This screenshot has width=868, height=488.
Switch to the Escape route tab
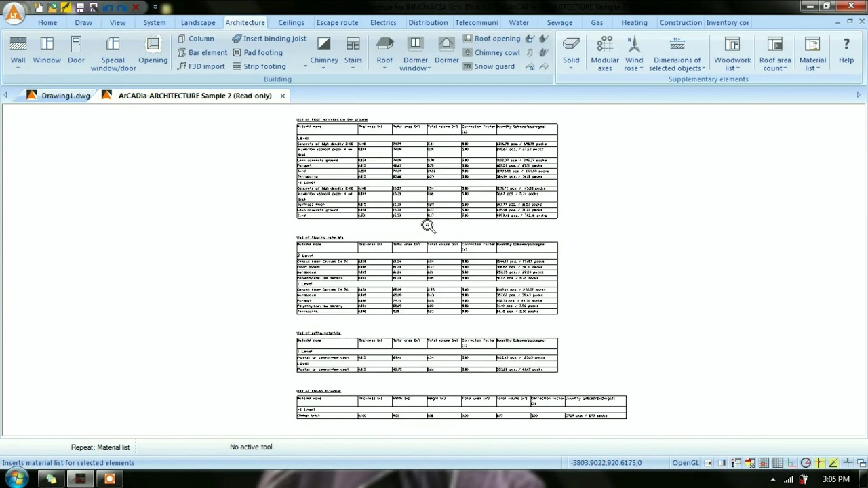(337, 22)
